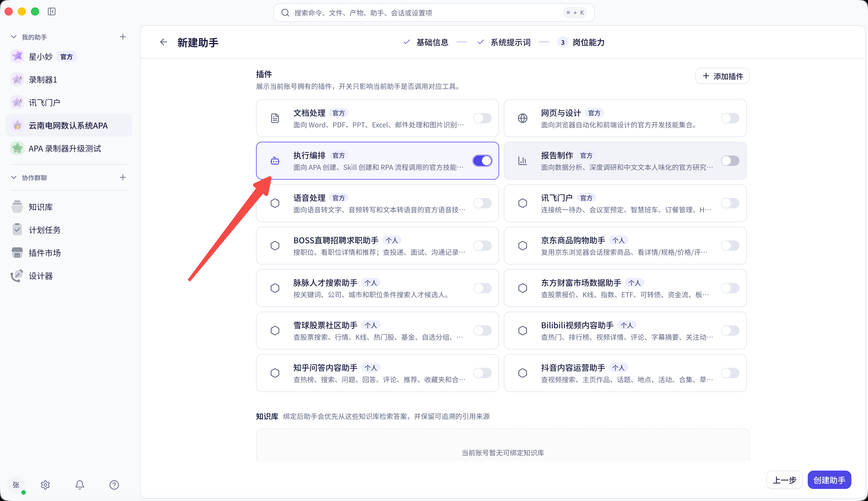The width and height of the screenshot is (868, 501).
Task: Enable the 文档处理 plugin toggle
Action: pos(482,118)
